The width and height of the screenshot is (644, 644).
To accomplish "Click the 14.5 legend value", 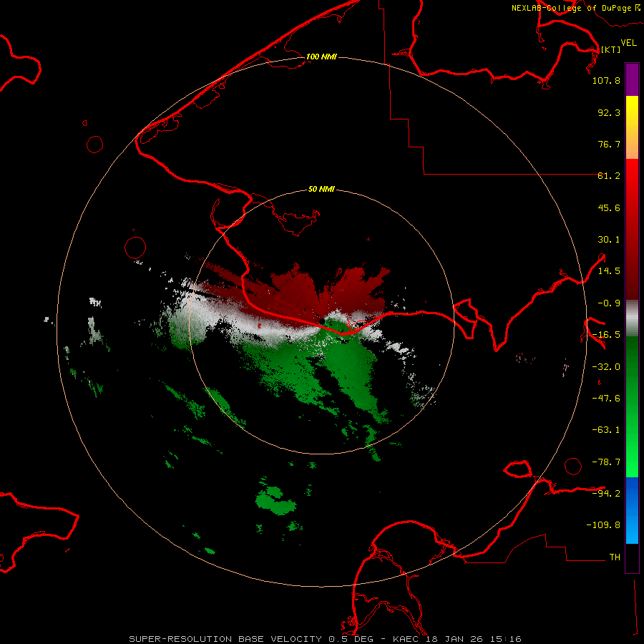I will click(609, 271).
